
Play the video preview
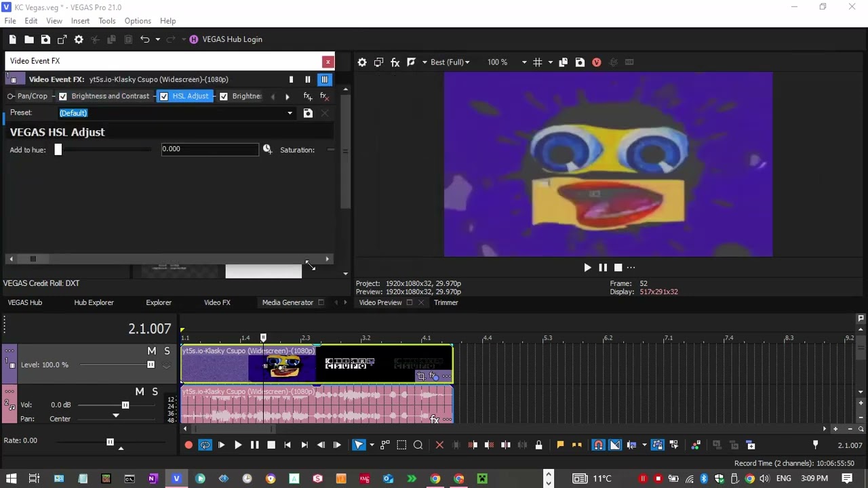(587, 268)
